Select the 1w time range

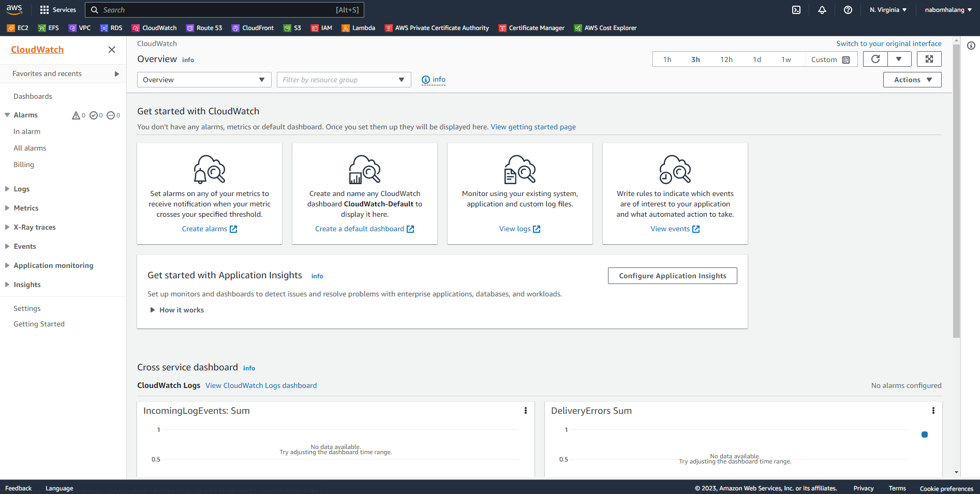(x=786, y=59)
